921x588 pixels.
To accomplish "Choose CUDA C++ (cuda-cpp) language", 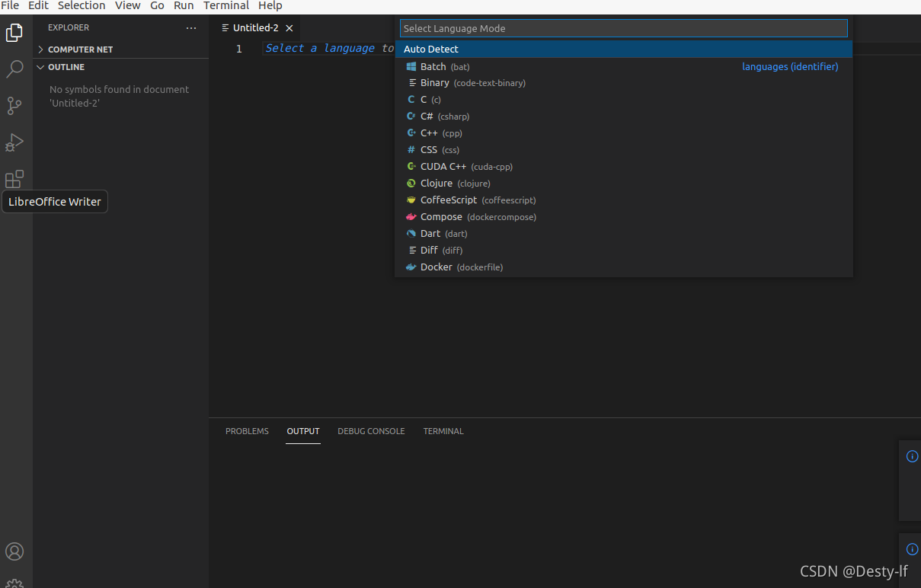I will 623,167.
